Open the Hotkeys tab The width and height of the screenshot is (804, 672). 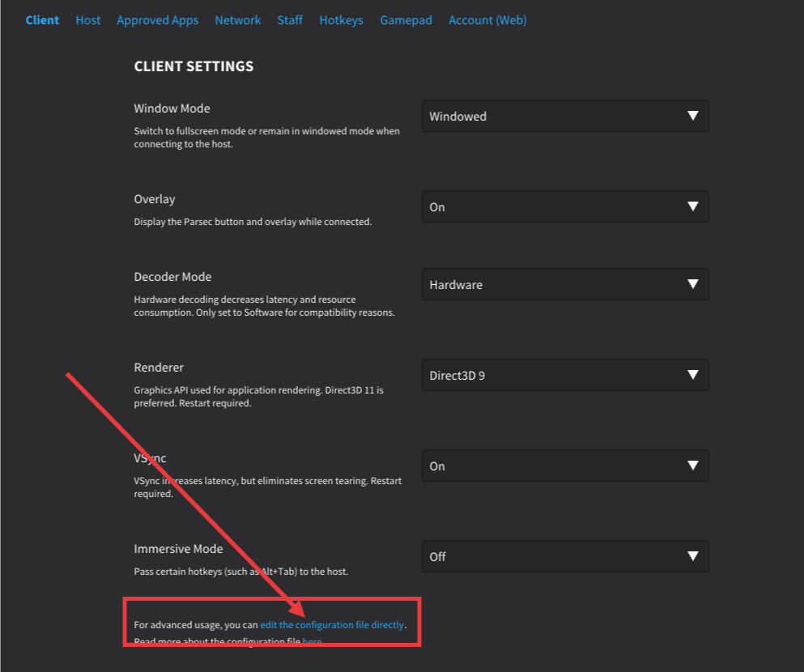[341, 19]
